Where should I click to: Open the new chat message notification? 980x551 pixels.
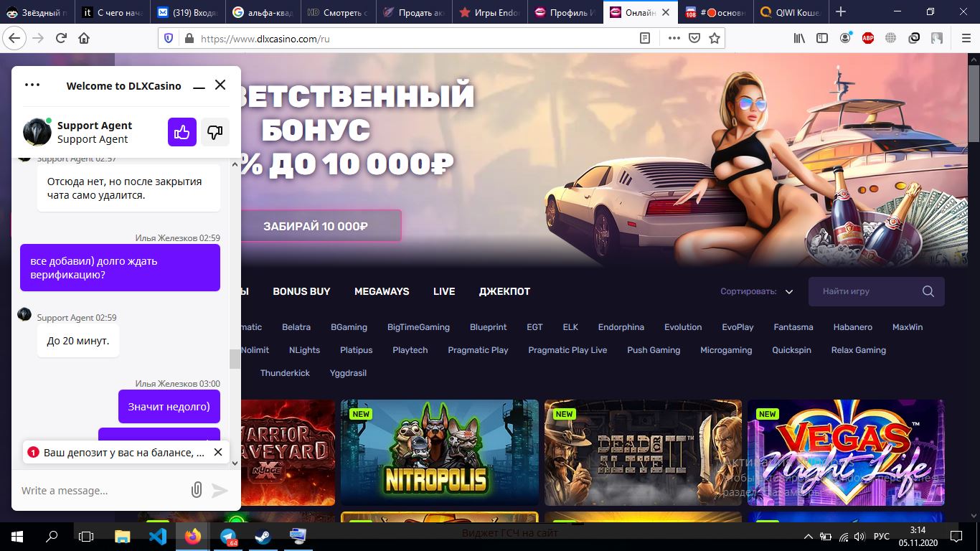pos(116,453)
